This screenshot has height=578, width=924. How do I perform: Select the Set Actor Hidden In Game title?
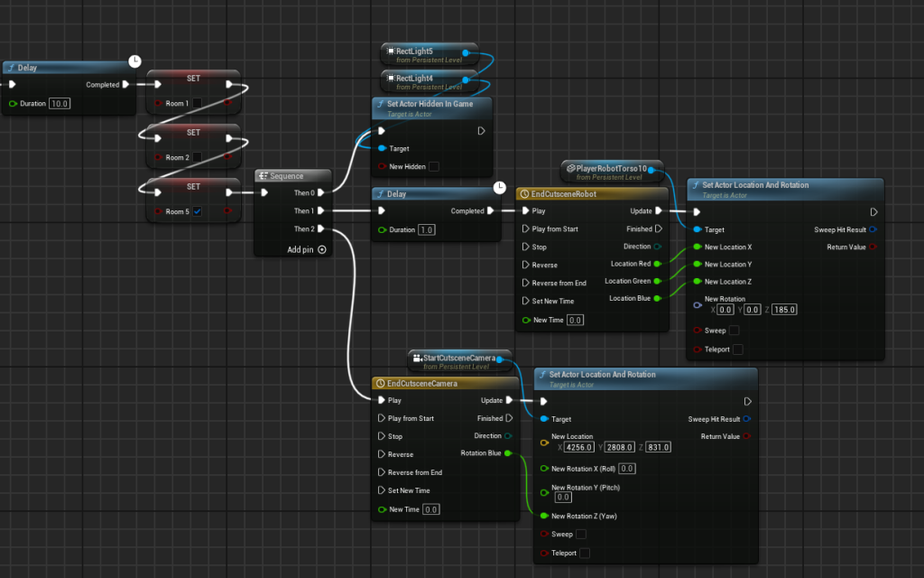(430, 104)
